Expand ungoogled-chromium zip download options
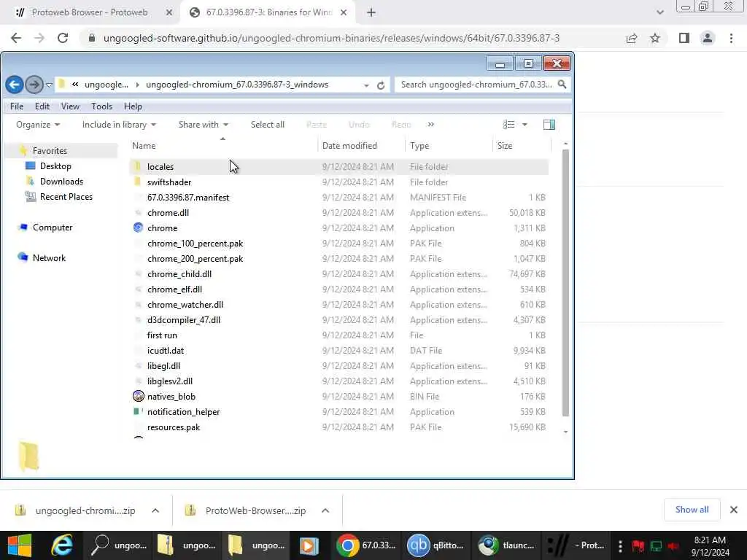Screen dimensions: 747x560 [155, 510]
